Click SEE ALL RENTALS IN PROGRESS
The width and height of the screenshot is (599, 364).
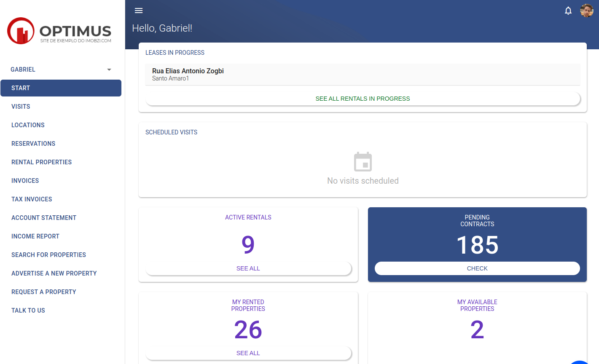pos(363,99)
